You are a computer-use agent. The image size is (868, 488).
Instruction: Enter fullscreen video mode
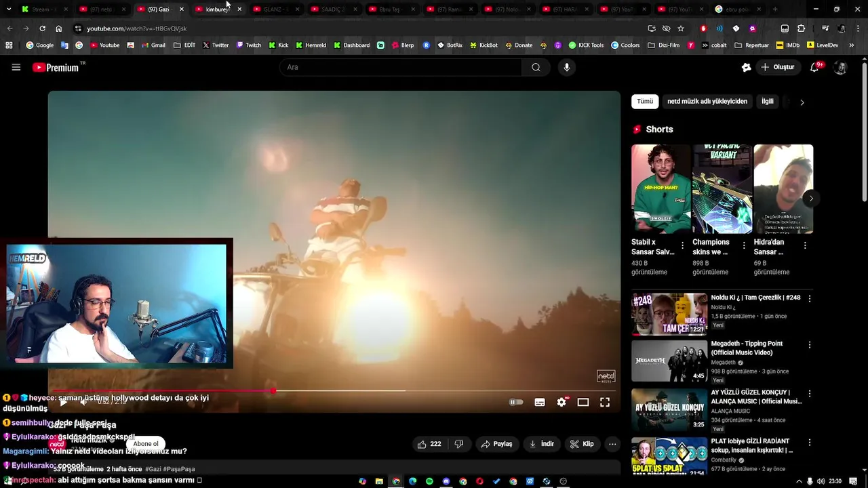(605, 403)
